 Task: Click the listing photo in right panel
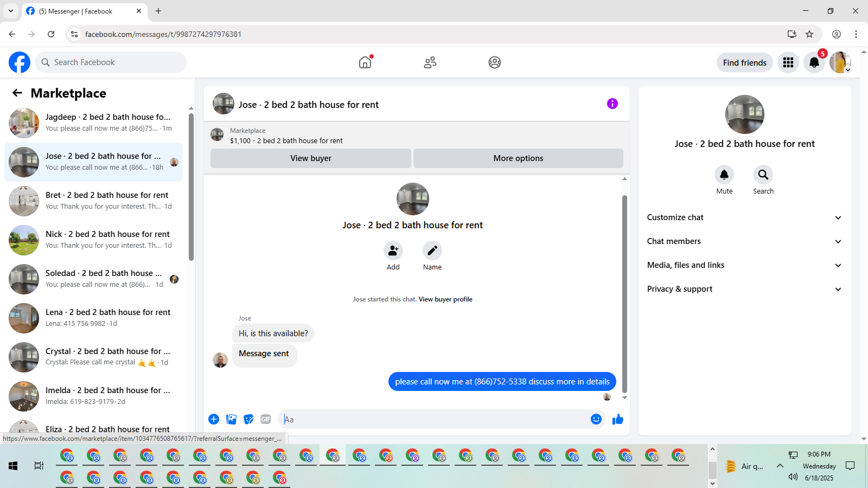745,114
